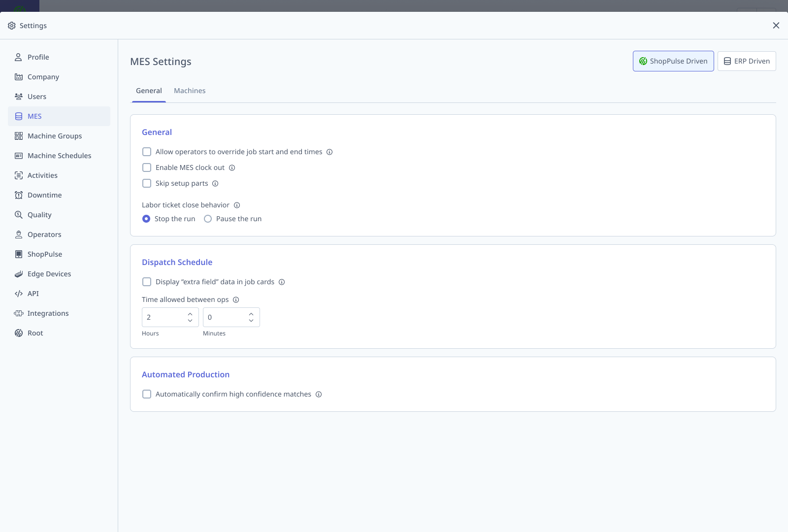Select the Machine Groups sidebar icon
Screen dimensions: 788x532
point(18,135)
